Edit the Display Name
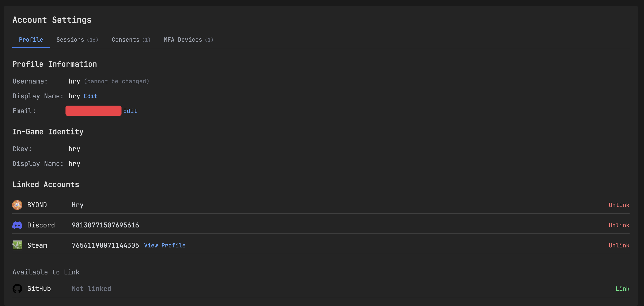 point(91,96)
